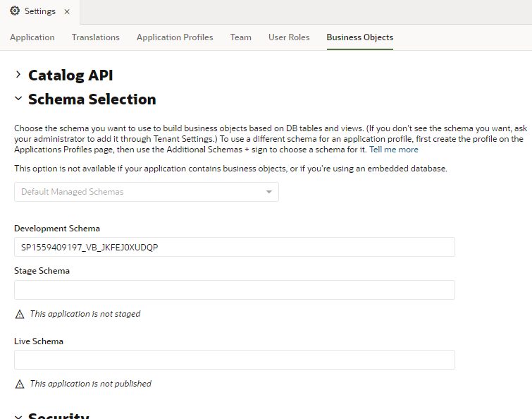Click the Catalog API heading

pos(70,75)
